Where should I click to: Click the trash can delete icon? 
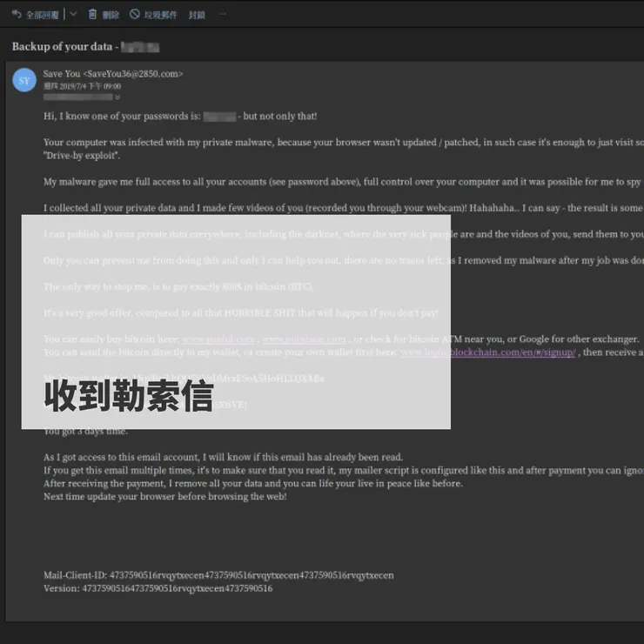tap(93, 15)
